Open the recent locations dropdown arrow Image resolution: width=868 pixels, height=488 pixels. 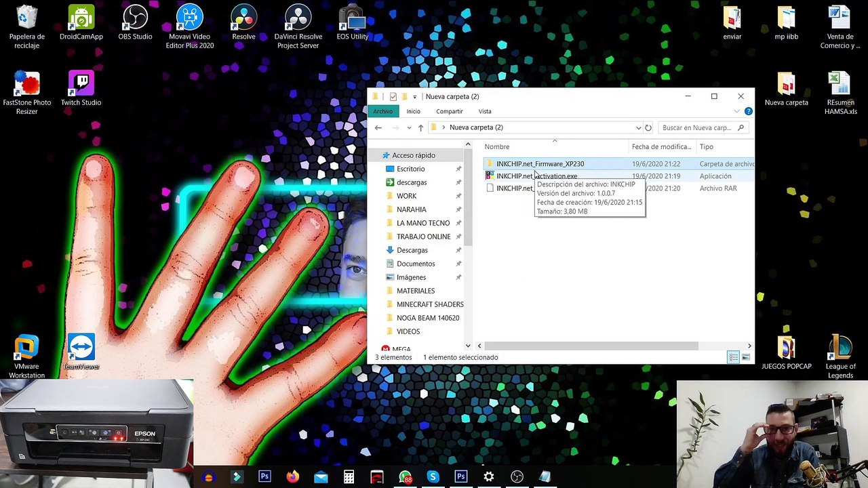[x=409, y=127]
